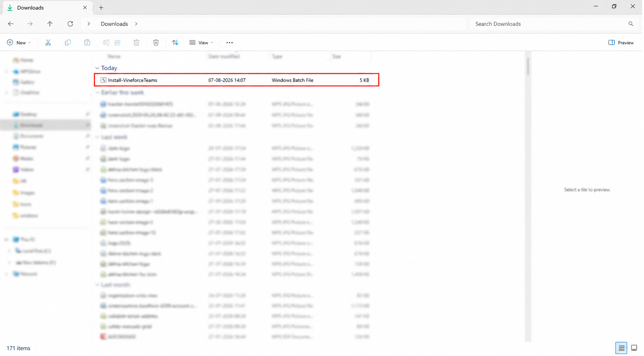
Task: Click the 171 items status text
Action: [18, 348]
